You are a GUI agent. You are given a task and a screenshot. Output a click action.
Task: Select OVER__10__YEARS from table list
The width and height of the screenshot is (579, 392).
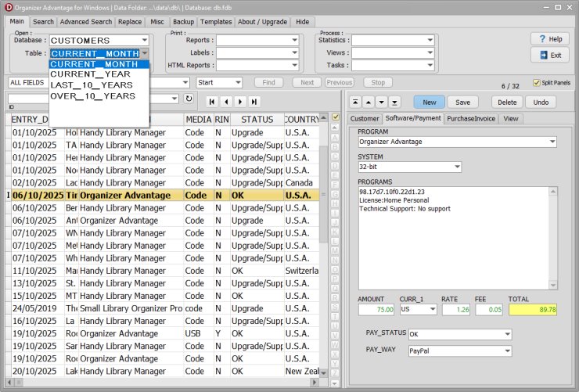[99, 96]
